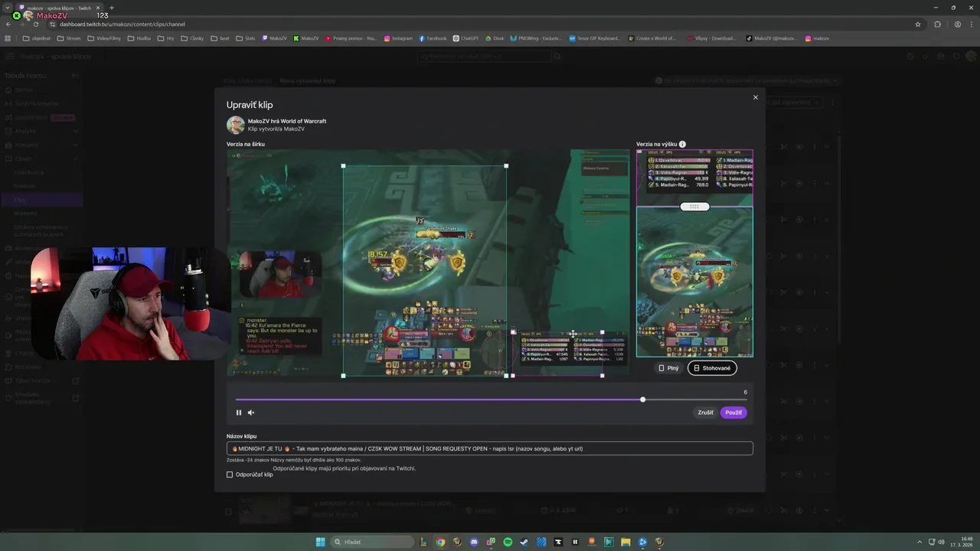Image resolution: width=980 pixels, height=551 pixels.
Task: Open Chrome from the taskbar
Action: point(440,542)
